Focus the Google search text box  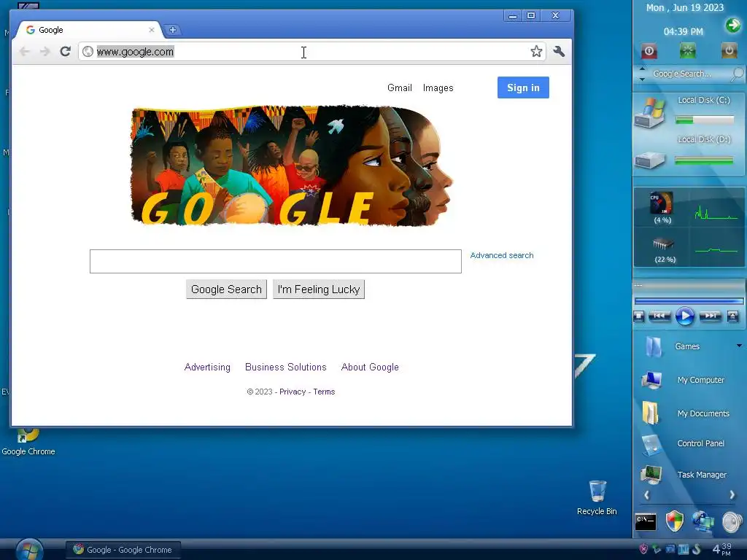coord(275,261)
